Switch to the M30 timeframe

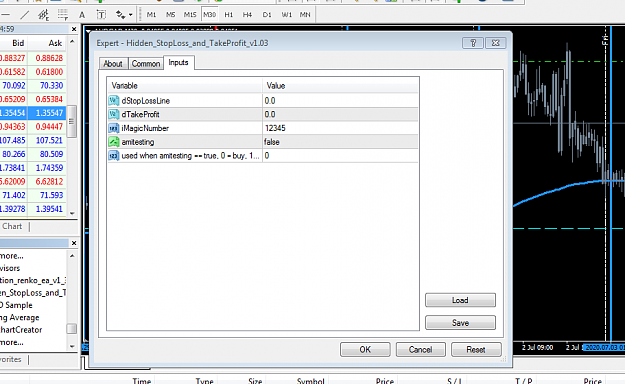pos(210,15)
